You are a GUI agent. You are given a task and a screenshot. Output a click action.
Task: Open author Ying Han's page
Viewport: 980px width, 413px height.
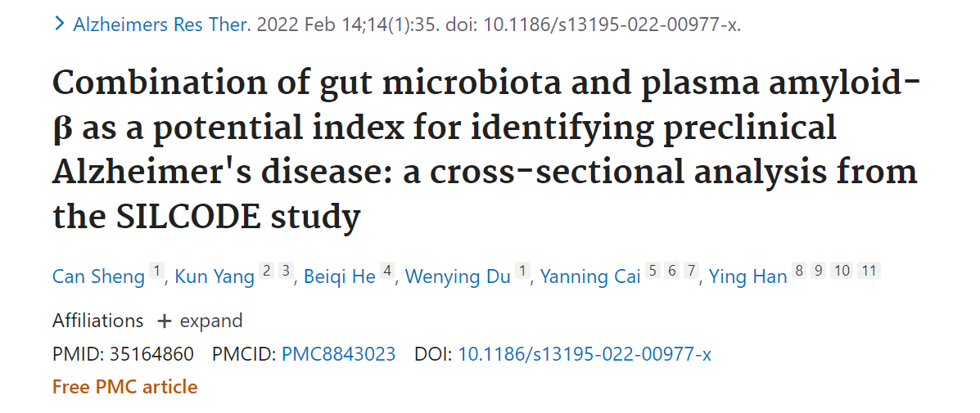click(x=747, y=276)
